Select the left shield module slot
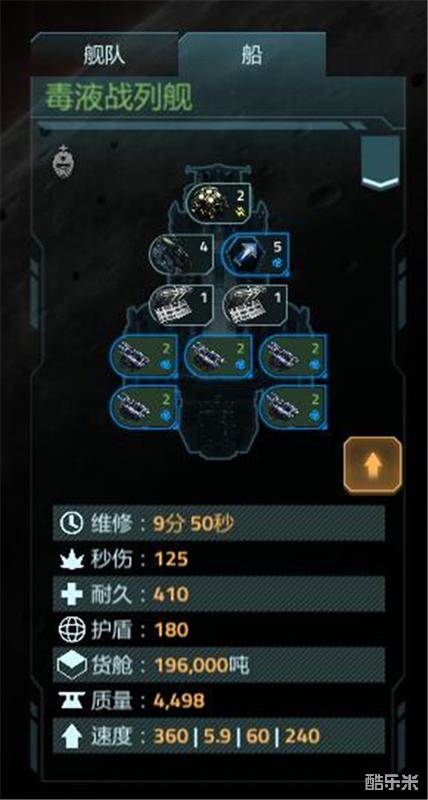 click(181, 305)
